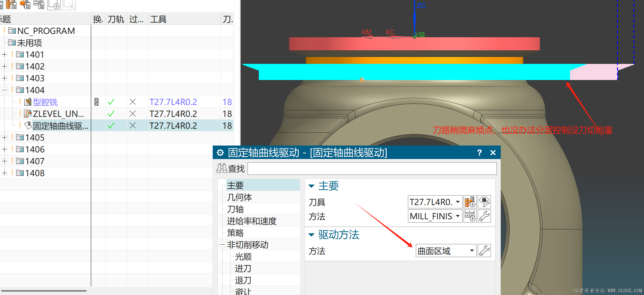Switch to Machining Method view icon

(39, 5)
